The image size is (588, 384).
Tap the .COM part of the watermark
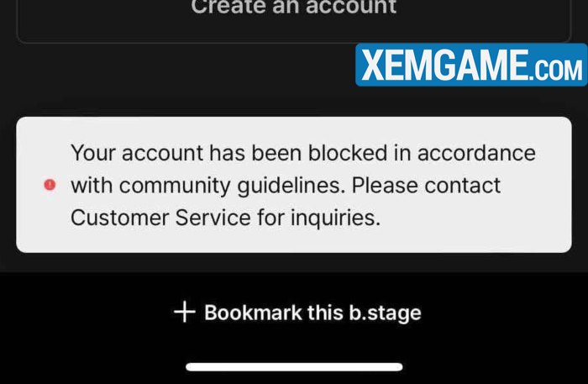pos(556,70)
